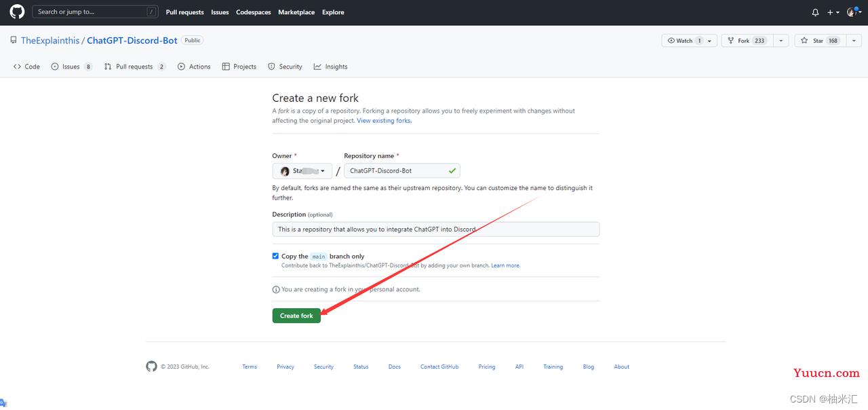This screenshot has height=410, width=868.
Task: Open the footer Terms link
Action: 250,367
